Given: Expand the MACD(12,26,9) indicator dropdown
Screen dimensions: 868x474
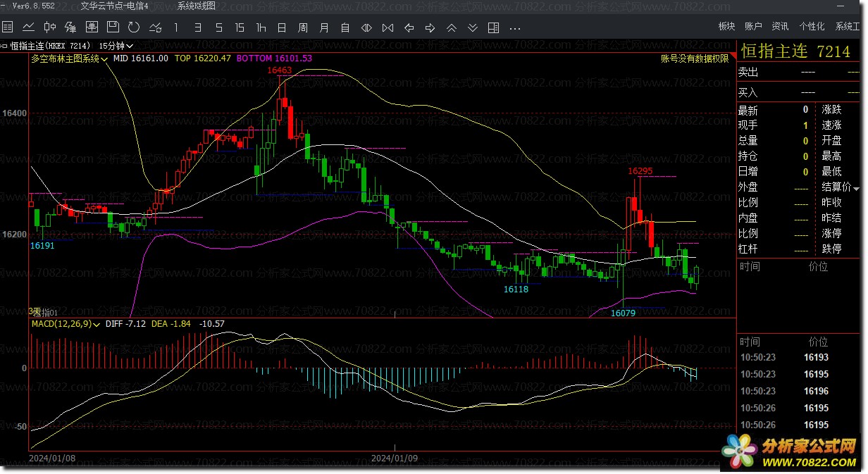Looking at the screenshot, I should coord(96,324).
